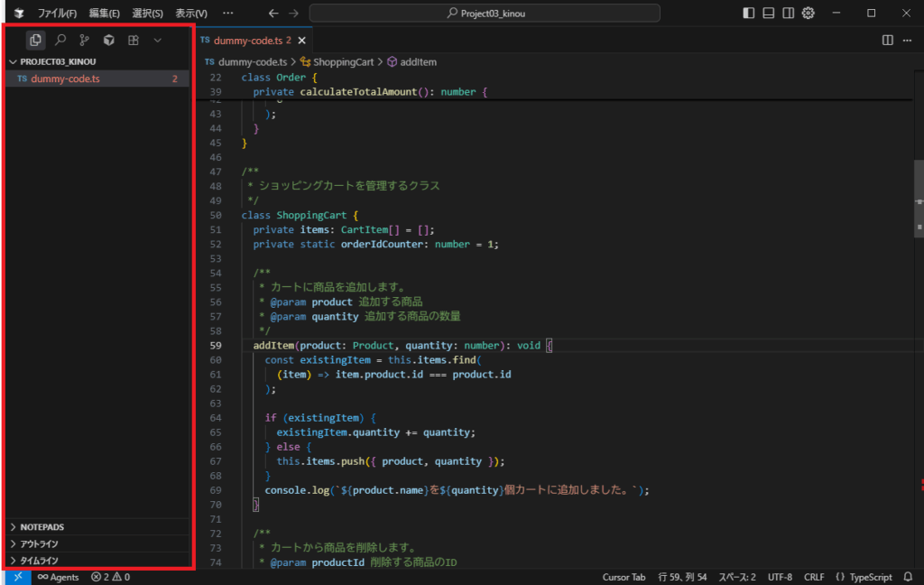Viewport: 924px width, 585px height.
Task: Open dummy-code.ts in the file tree
Action: [x=97, y=79]
